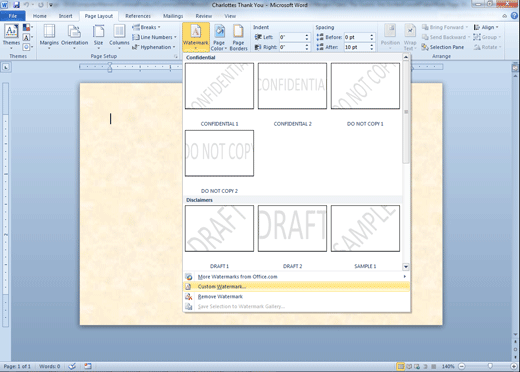The width and height of the screenshot is (520, 372).
Task: Select the SAMPLE 1 watermark thumbnail
Action: [365, 228]
